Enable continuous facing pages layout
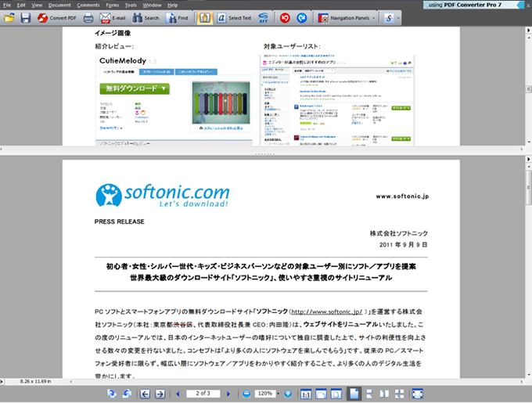This screenshot has height=403, width=532. tap(400, 394)
